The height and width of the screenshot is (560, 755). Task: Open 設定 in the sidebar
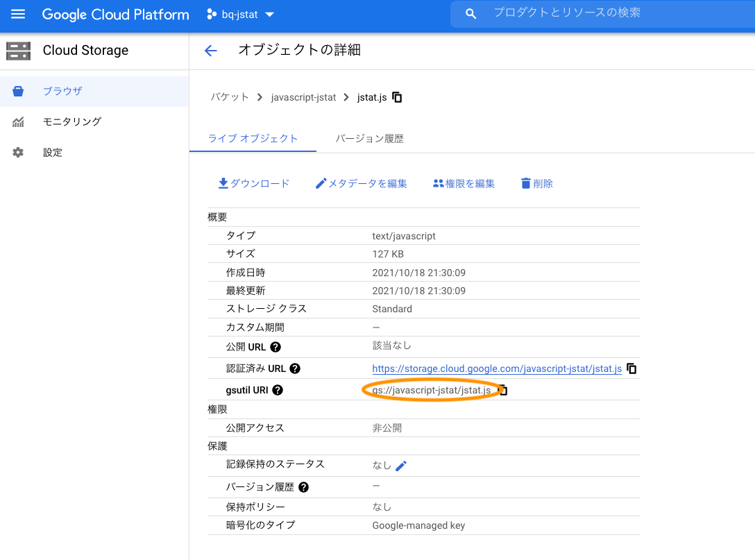94,153
